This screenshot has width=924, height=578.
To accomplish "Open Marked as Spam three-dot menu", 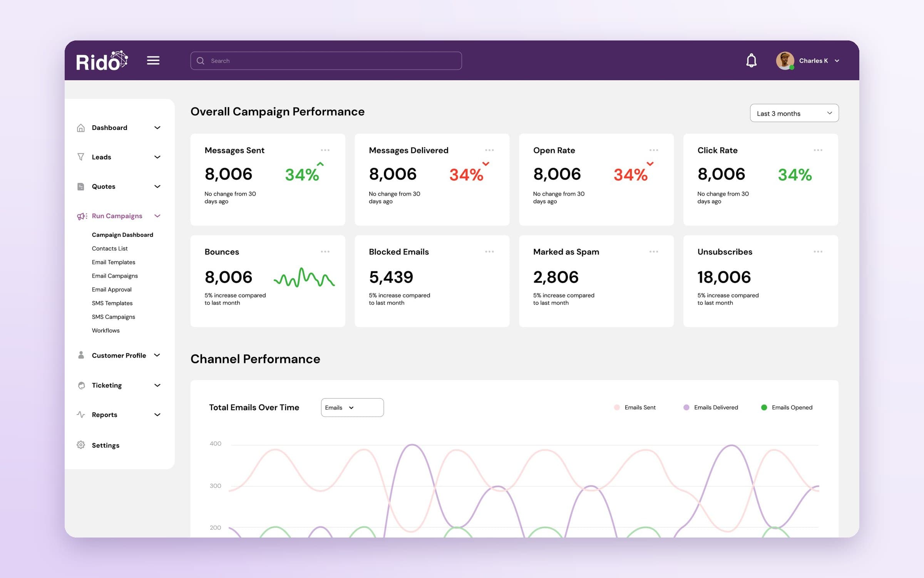I will tap(654, 252).
